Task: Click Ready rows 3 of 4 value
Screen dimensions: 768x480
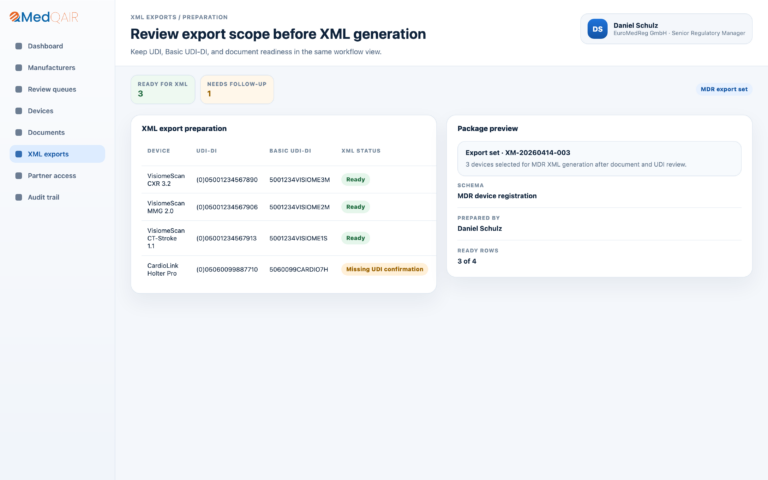Action: (x=466, y=262)
